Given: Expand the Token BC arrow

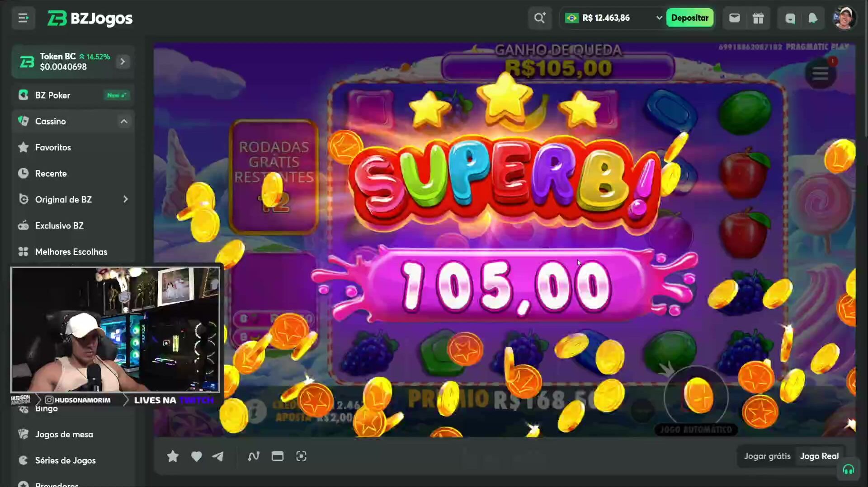Looking at the screenshot, I should pos(123,61).
